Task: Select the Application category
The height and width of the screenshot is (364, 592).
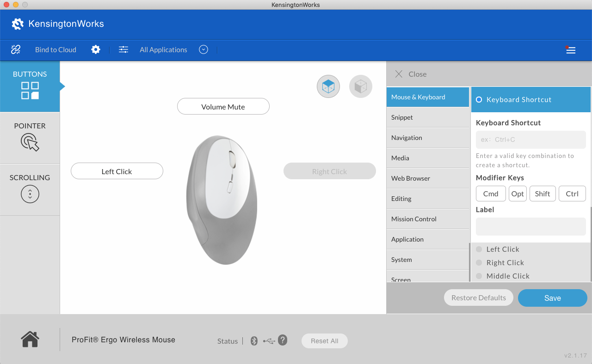Action: (428, 239)
